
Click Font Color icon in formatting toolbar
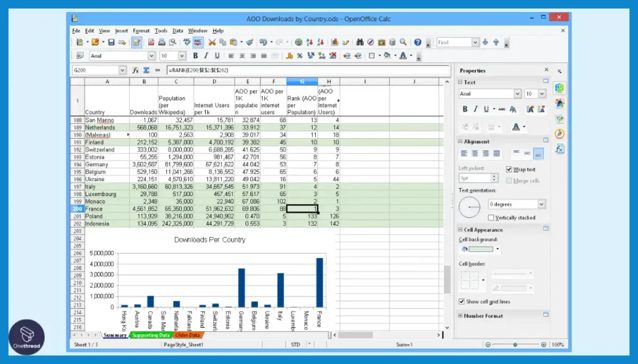click(x=403, y=56)
